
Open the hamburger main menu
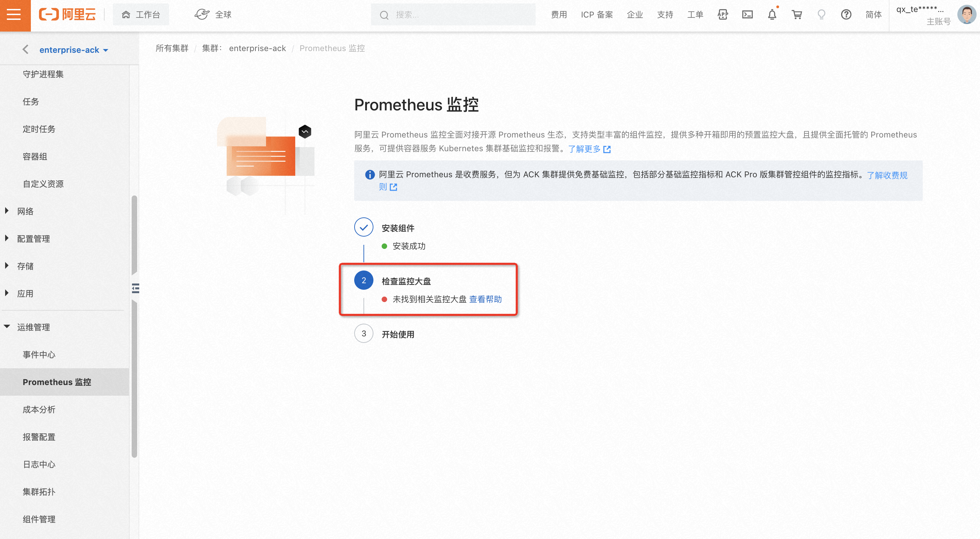pyautogui.click(x=14, y=15)
